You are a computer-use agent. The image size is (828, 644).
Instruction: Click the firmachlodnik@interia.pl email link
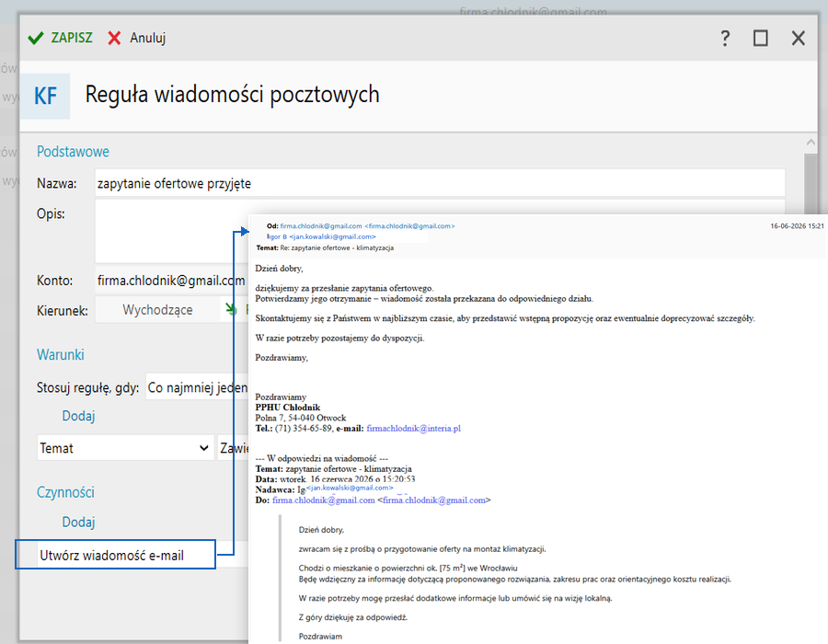pyautogui.click(x=413, y=429)
